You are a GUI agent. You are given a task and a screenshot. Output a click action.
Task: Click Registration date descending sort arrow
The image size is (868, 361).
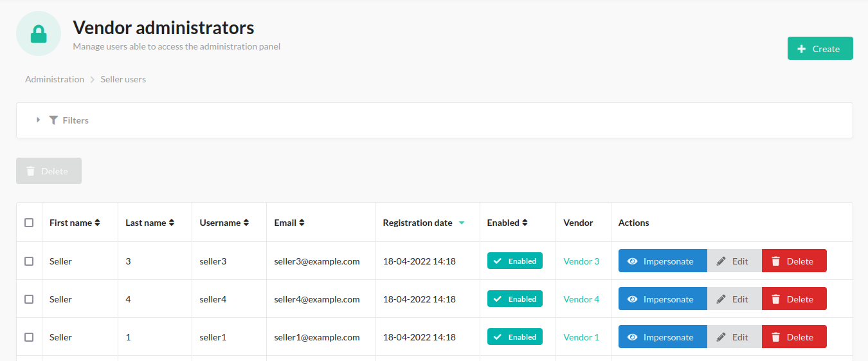tap(461, 223)
